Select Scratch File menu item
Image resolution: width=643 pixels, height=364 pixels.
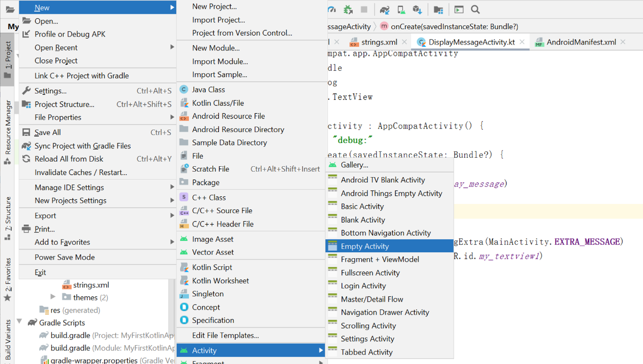coord(251,169)
